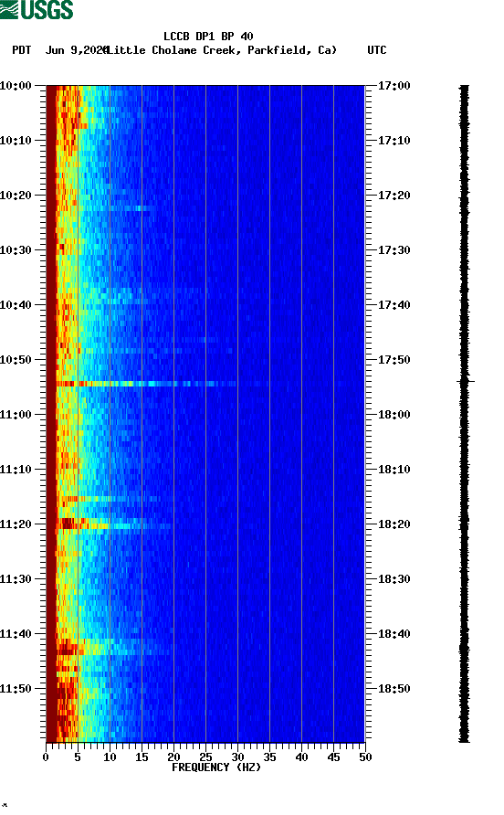This screenshot has width=504, height=815.
Task: Click the 15 Hz frequency tick label
Action: point(142,757)
